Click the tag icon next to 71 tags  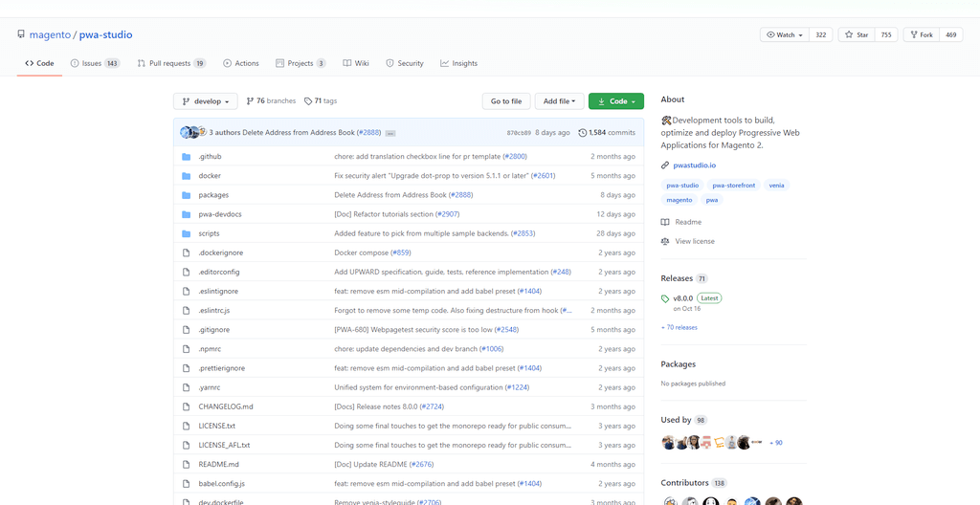(x=308, y=100)
